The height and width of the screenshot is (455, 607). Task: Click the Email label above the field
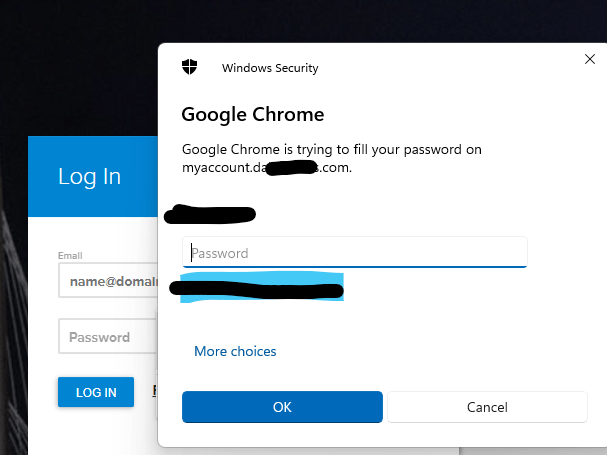(x=70, y=256)
